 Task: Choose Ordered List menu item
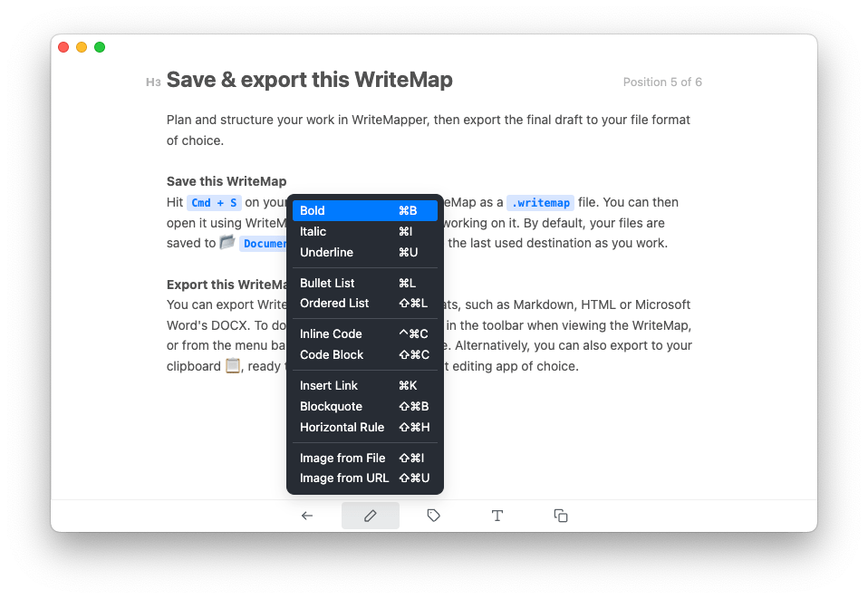coord(365,304)
